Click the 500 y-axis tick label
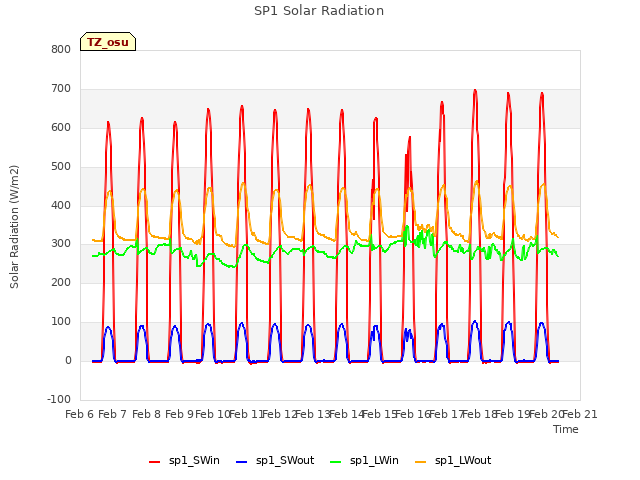This screenshot has height=480, width=640. coord(61,167)
